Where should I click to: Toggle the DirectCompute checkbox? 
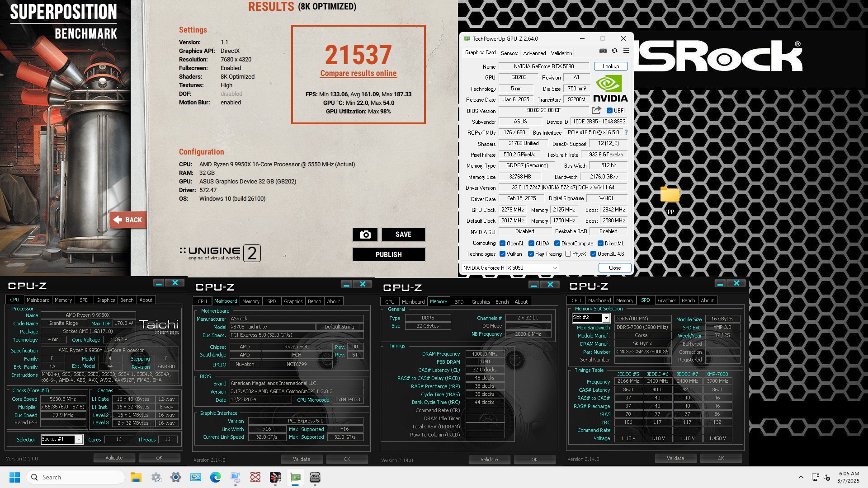(x=557, y=244)
